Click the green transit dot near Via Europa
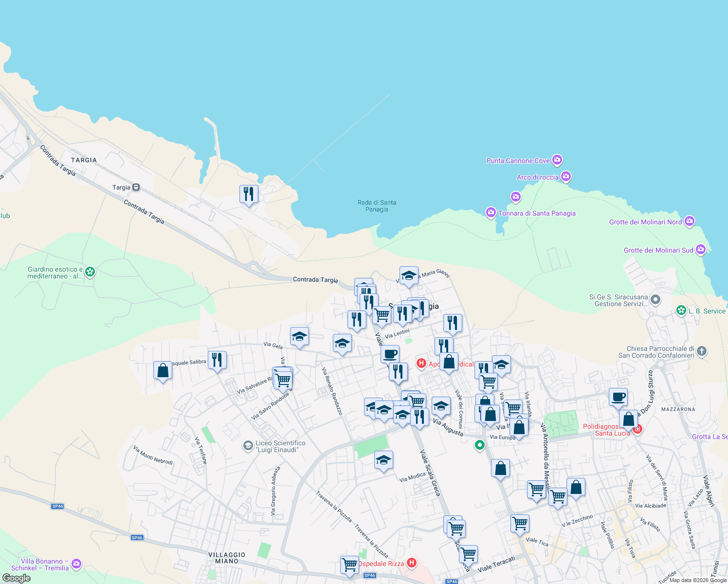728x584 pixels. (x=480, y=445)
